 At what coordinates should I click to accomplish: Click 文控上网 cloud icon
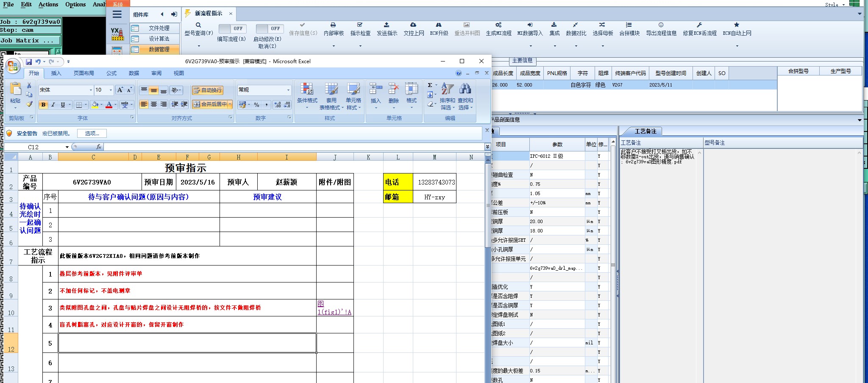pos(413,25)
